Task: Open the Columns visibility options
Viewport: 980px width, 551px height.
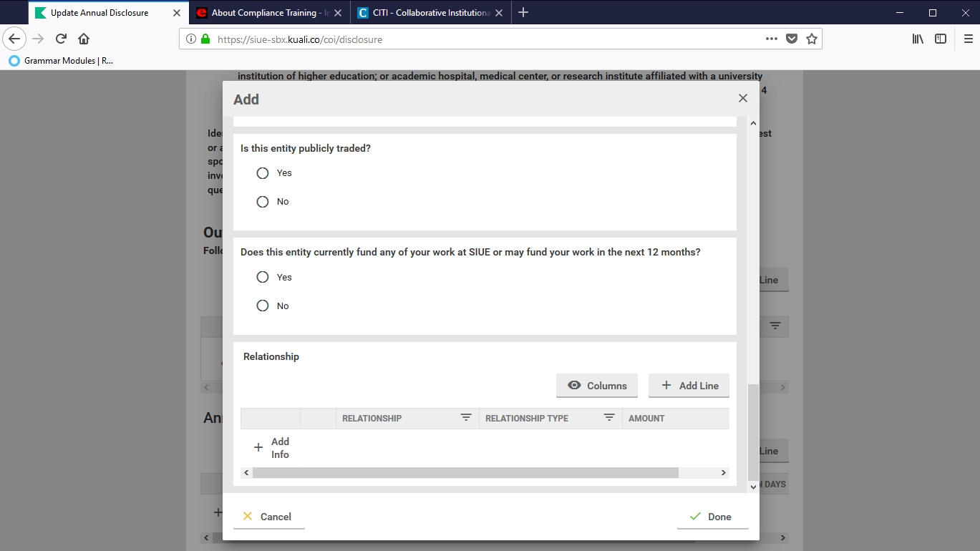Action: 596,386
